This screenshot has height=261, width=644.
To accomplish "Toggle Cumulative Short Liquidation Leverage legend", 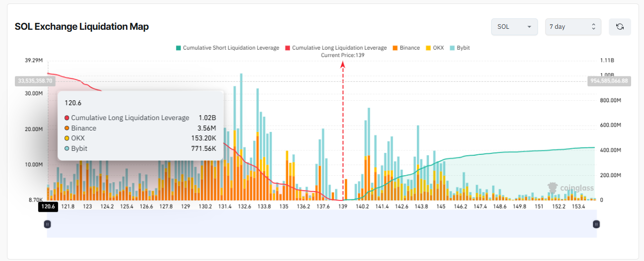I will pos(228,48).
